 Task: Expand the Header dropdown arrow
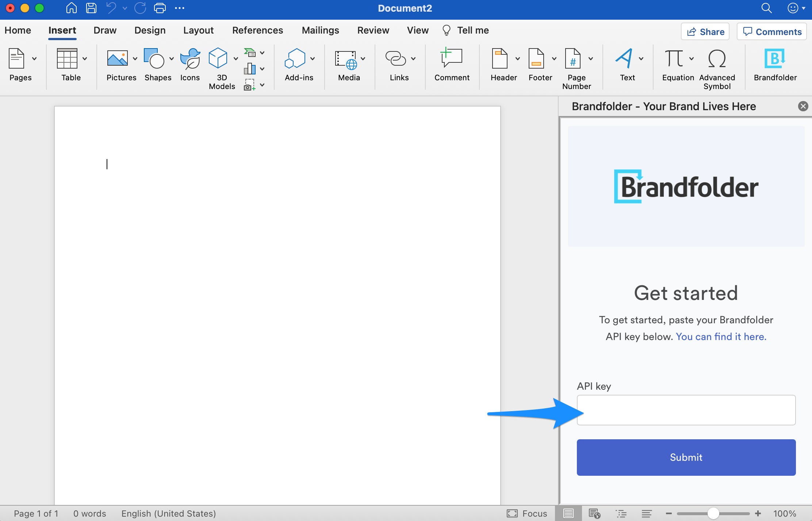[x=518, y=59]
